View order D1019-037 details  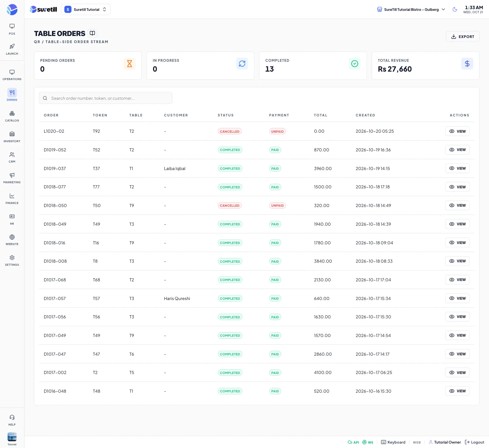click(457, 168)
